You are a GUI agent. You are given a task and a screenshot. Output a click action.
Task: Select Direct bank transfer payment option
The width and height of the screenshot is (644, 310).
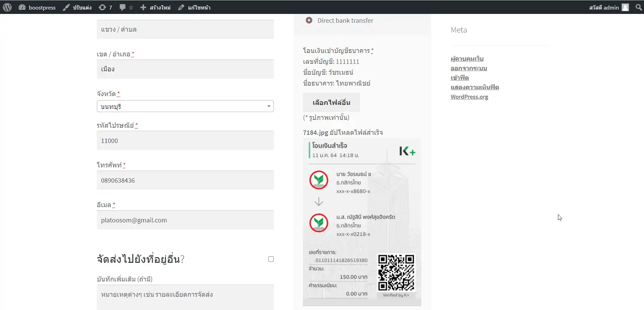click(309, 20)
